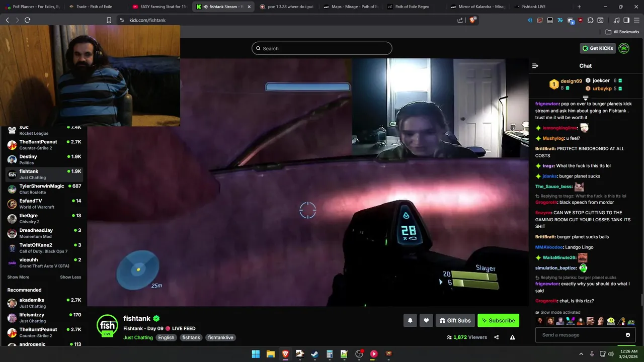This screenshot has width=644, height=362.
Task: Open Calculator from the taskbar
Action: tap(330, 354)
